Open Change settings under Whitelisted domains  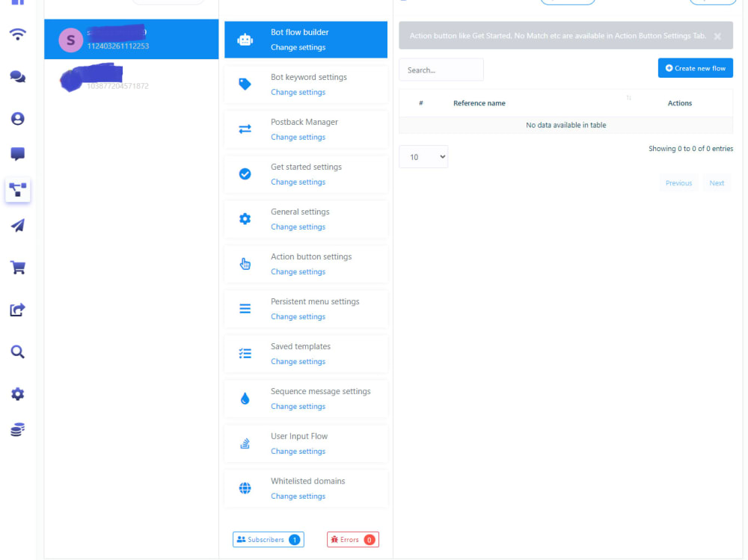(x=298, y=496)
